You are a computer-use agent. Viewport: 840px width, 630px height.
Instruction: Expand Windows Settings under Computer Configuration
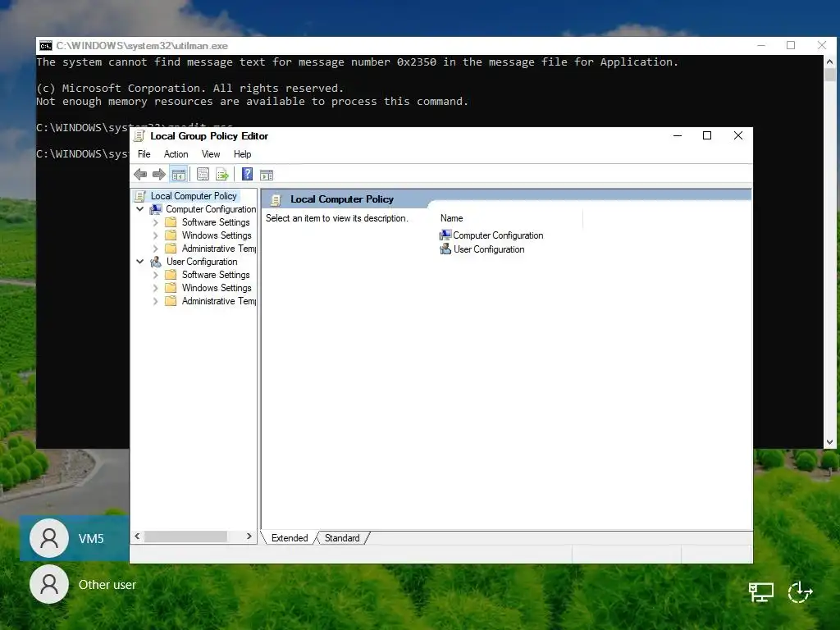coord(155,235)
